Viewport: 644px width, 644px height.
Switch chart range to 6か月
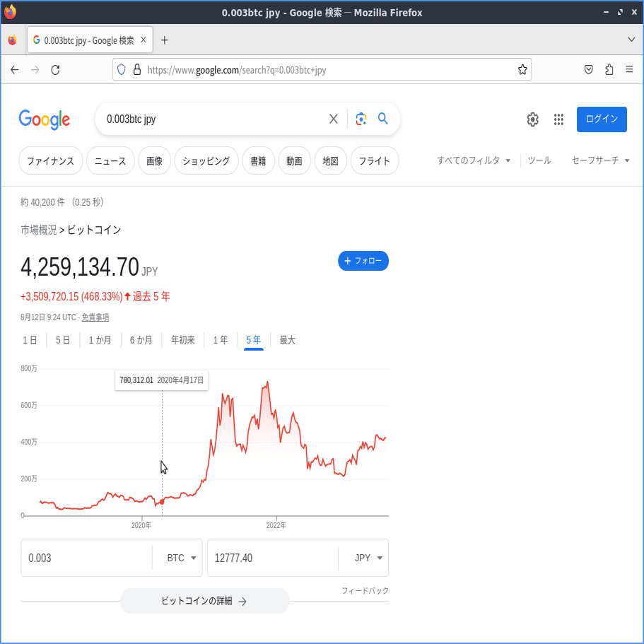pyautogui.click(x=141, y=340)
